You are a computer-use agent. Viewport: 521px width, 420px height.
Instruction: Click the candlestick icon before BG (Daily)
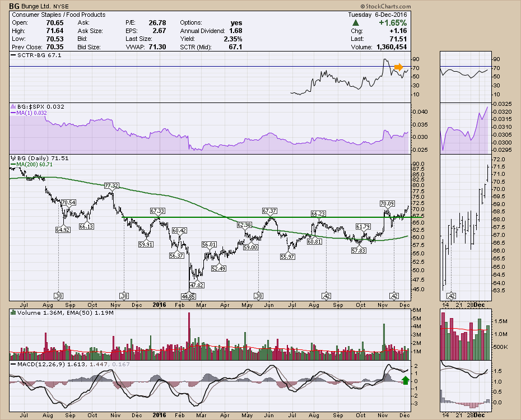pos(13,158)
